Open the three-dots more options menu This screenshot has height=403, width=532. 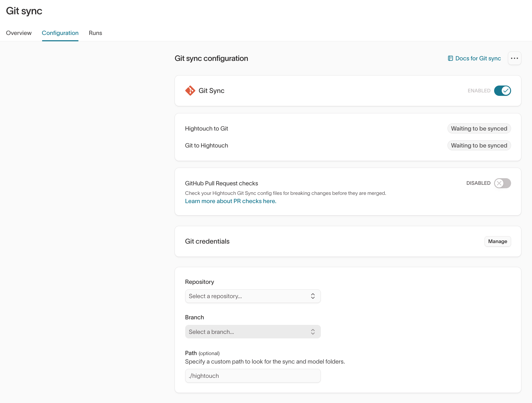point(514,58)
